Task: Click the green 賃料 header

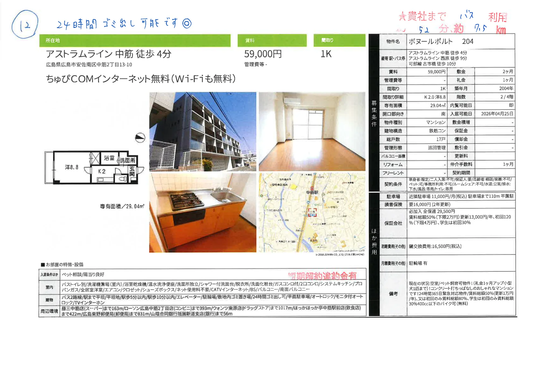Action: (x=272, y=40)
